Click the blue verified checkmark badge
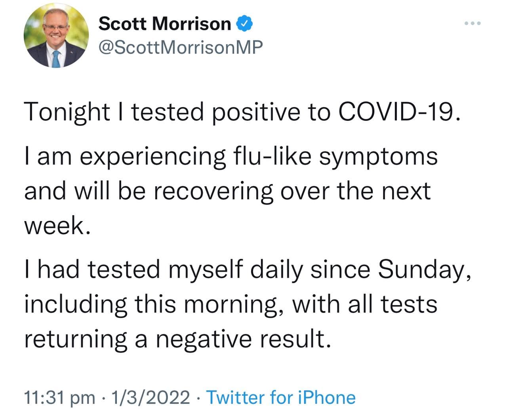 tap(244, 24)
